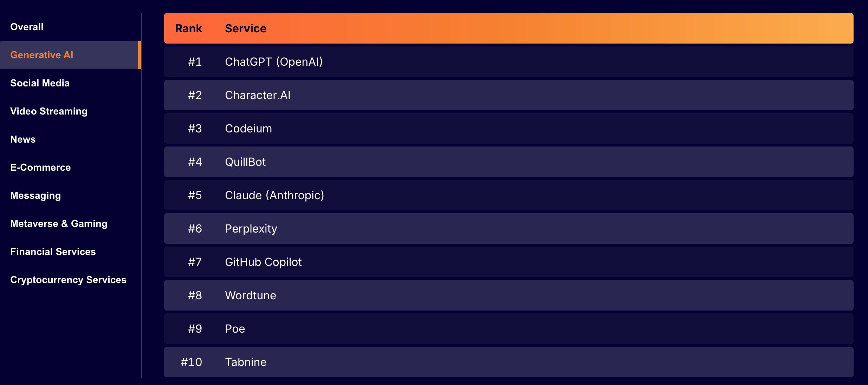Click the GitHub Copilot entry
Image resolution: width=868 pixels, height=385 pixels.
coord(263,262)
